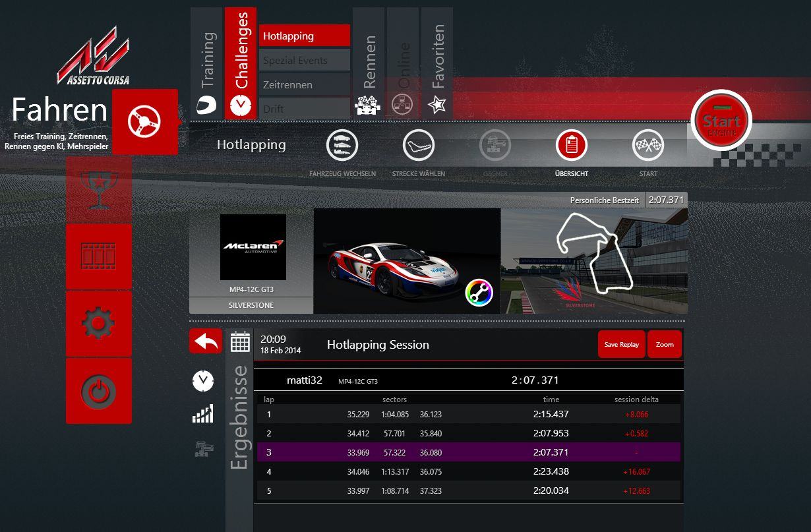Select the Spezial Events menu item

[x=305, y=60]
